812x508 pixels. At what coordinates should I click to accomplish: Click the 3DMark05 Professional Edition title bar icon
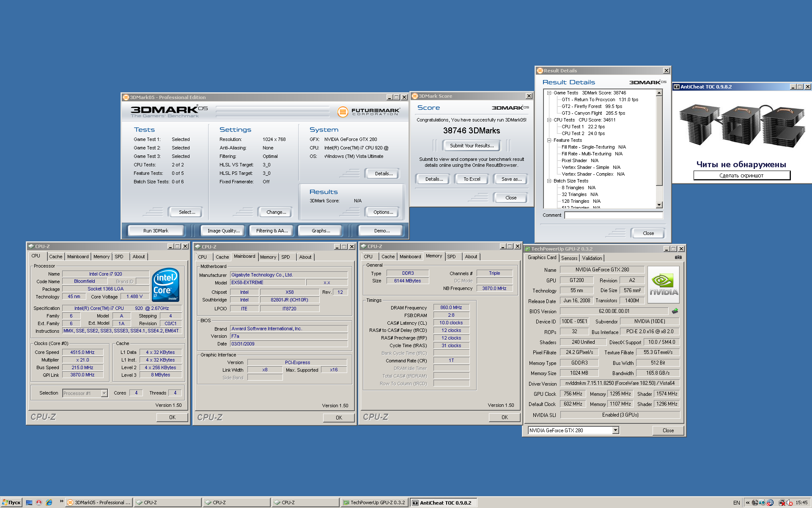click(x=126, y=97)
